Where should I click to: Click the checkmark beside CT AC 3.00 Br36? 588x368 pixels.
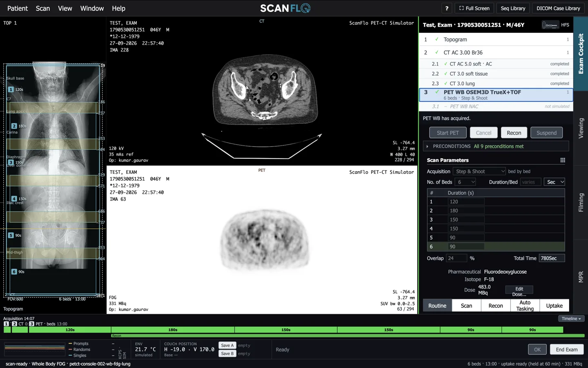(437, 52)
